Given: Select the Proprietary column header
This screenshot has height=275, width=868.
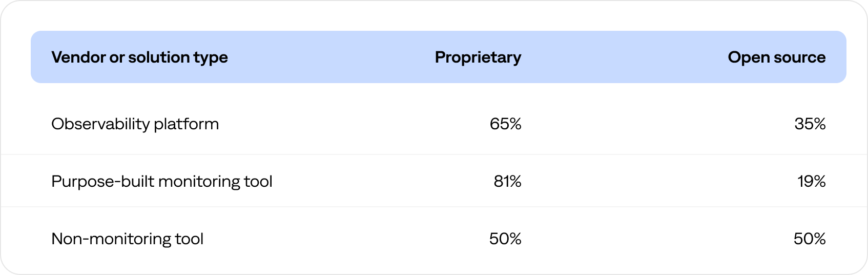Looking at the screenshot, I should pos(478,57).
